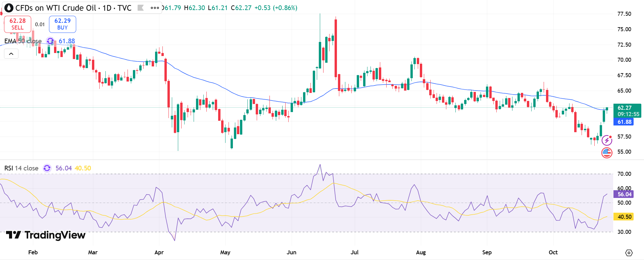Click the close value C62.27 in the header

(241, 8)
